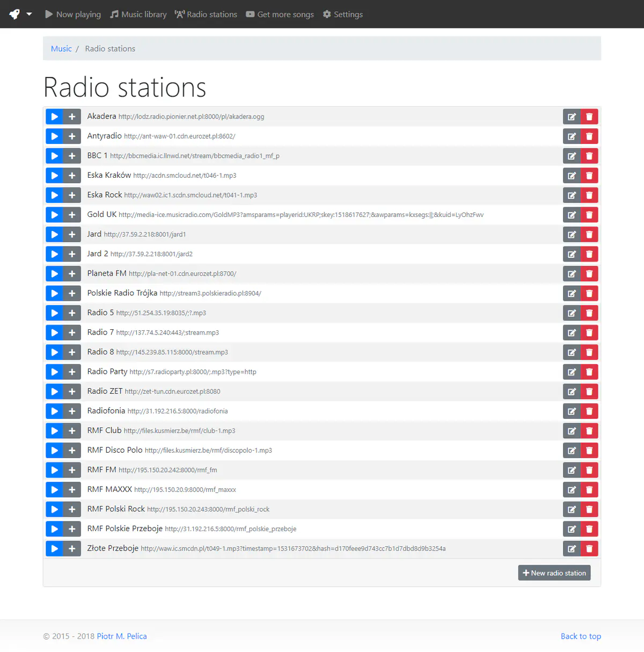Image resolution: width=644 pixels, height=652 pixels.
Task: Go to the Music library menu item
Action: pyautogui.click(x=138, y=15)
